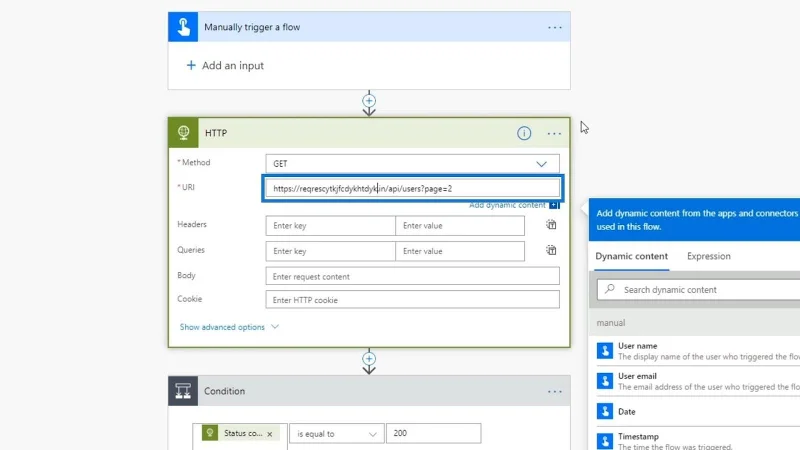Click the Queries Enter value field
The height and width of the screenshot is (450, 800).
460,251
